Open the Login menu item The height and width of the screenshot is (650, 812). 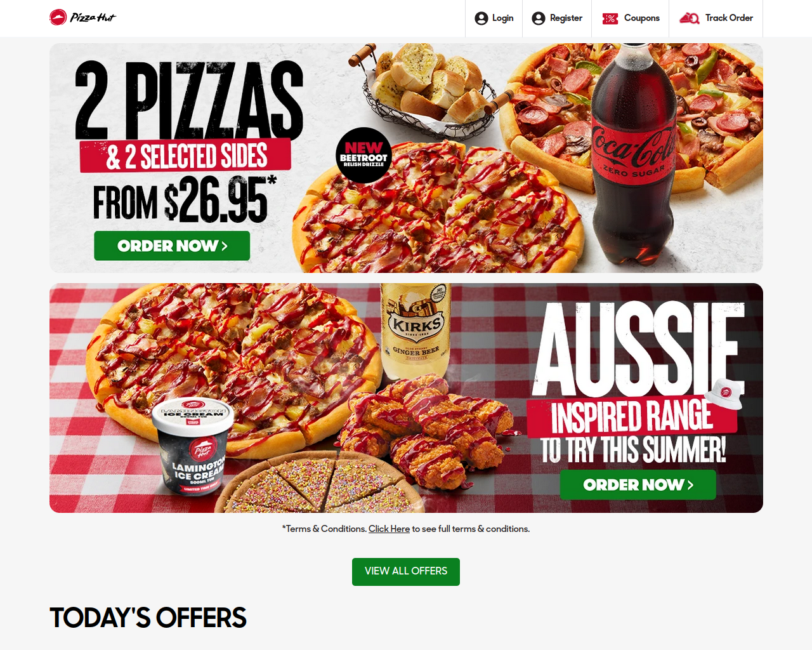tap(494, 18)
